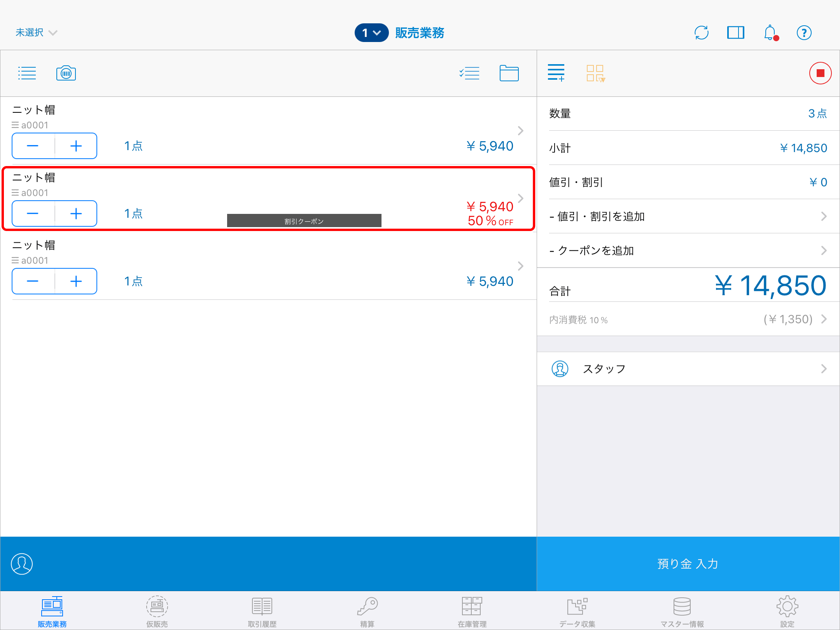The width and height of the screenshot is (840, 630).
Task: Tap クーポンを追加 row
Action: click(x=688, y=250)
